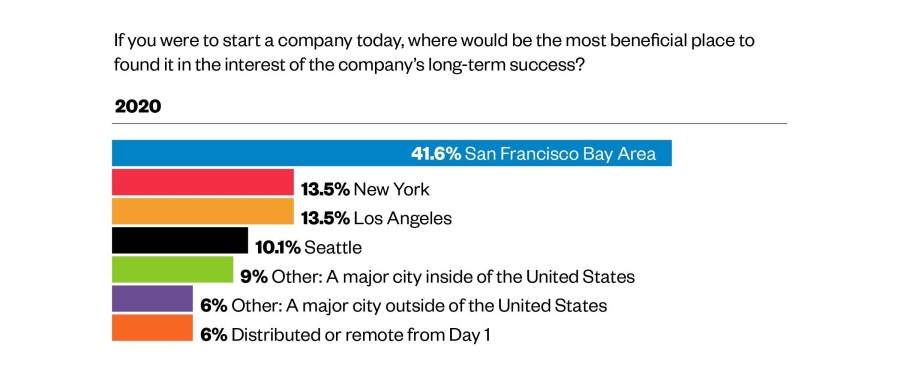Screen dimensions: 900x379
Task: Click the black Seattle bar
Action: (x=180, y=240)
